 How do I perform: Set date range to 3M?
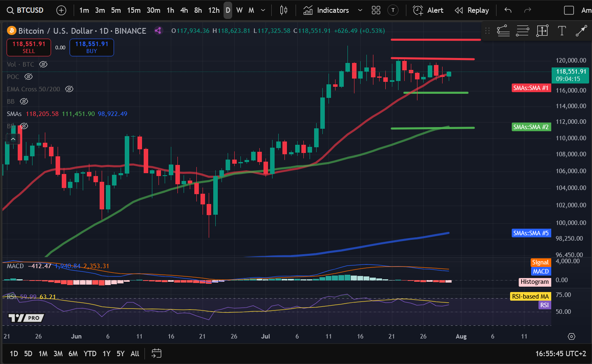(58, 354)
